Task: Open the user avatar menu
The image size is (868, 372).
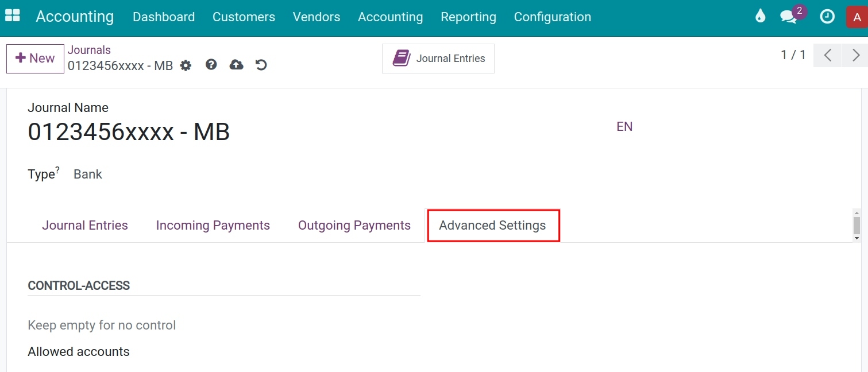Action: point(857,17)
